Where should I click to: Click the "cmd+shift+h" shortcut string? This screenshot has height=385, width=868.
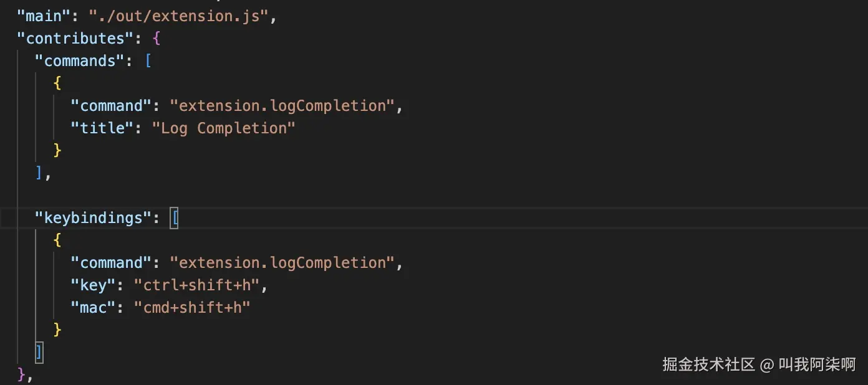tap(192, 308)
